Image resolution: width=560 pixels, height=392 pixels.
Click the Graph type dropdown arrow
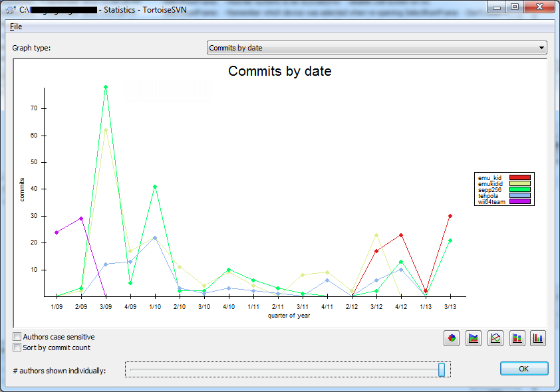(x=541, y=48)
